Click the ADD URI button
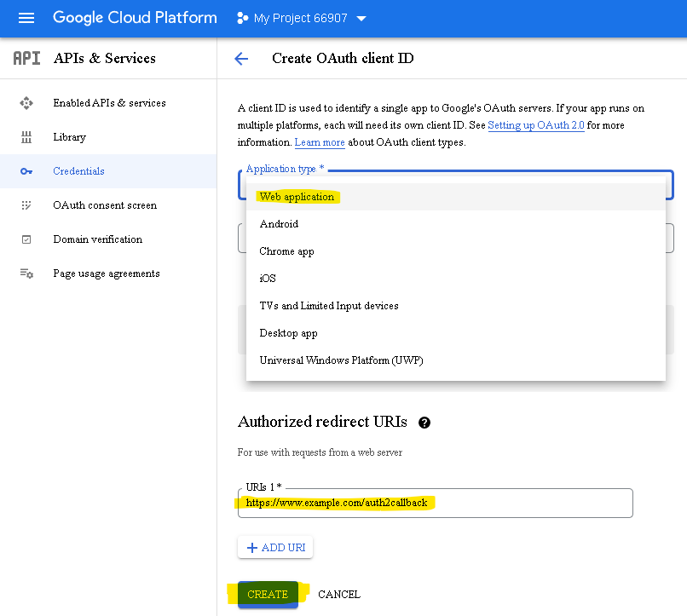This screenshot has width=687, height=616. 275,547
